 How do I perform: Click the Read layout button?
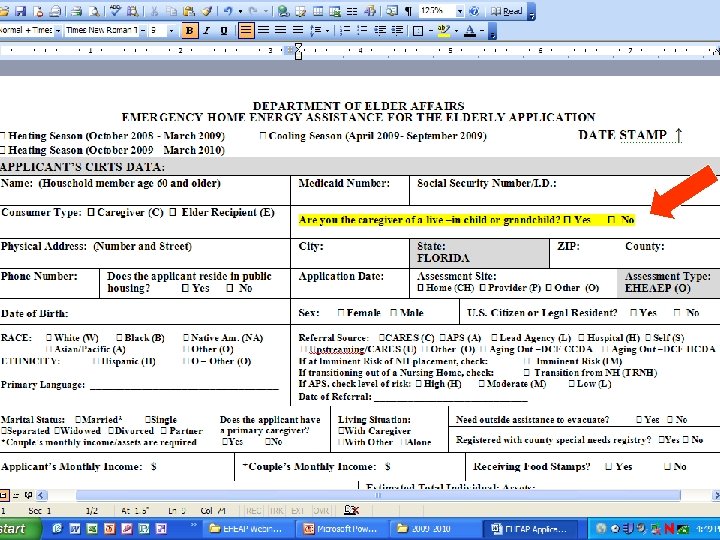click(x=507, y=11)
